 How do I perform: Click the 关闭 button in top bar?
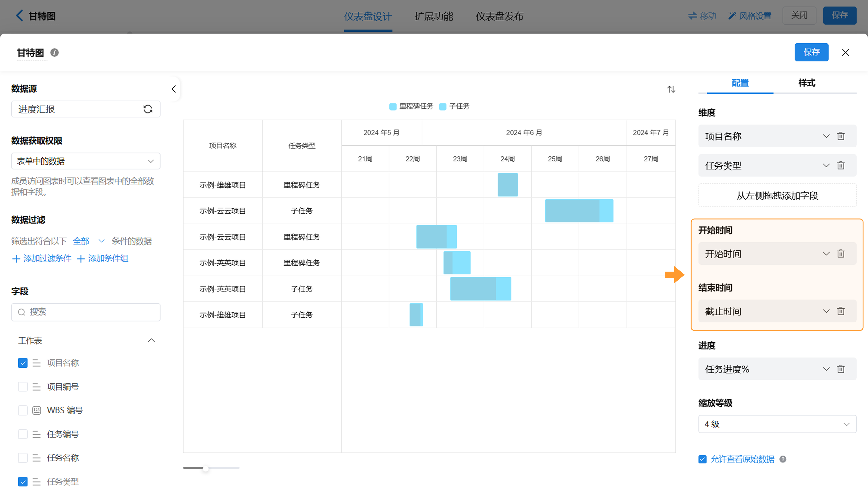tap(799, 16)
